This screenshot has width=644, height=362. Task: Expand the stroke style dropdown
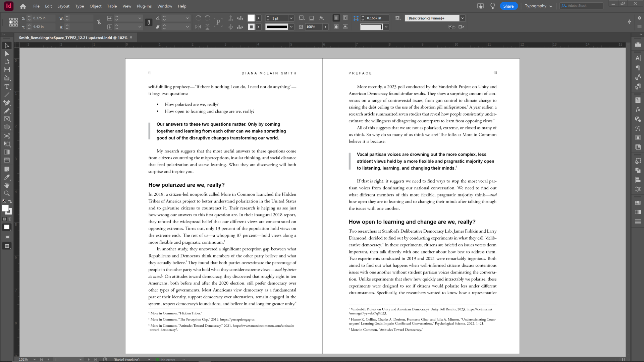point(291,27)
